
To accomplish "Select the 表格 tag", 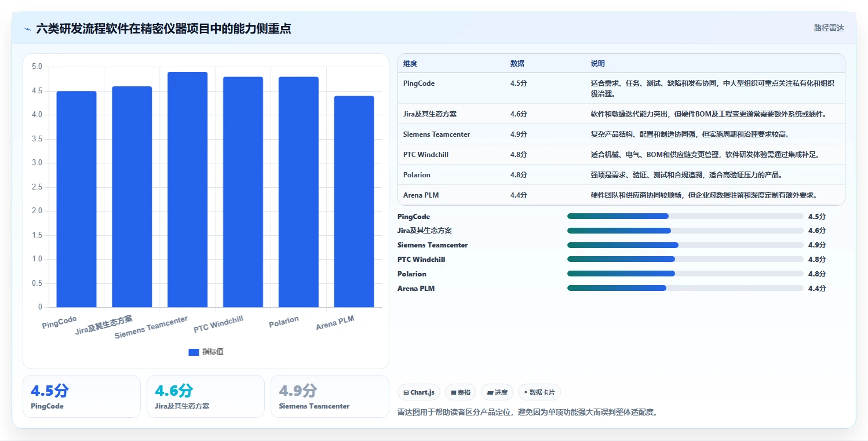I will tap(461, 392).
